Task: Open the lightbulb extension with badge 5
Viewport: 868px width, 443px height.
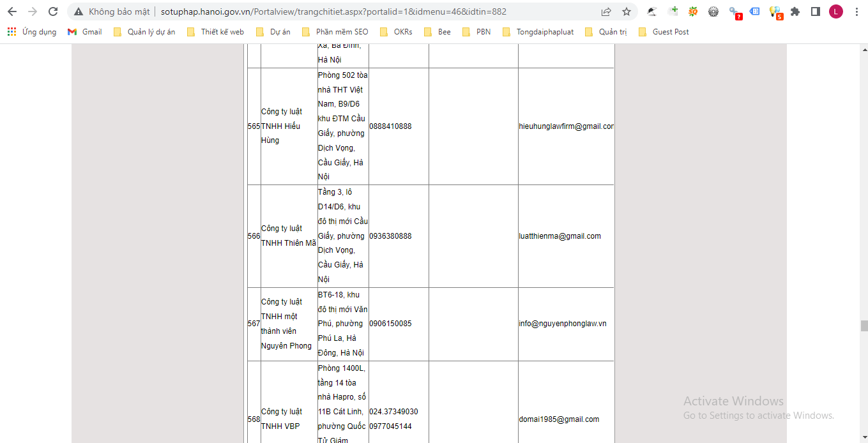Action: coord(775,11)
